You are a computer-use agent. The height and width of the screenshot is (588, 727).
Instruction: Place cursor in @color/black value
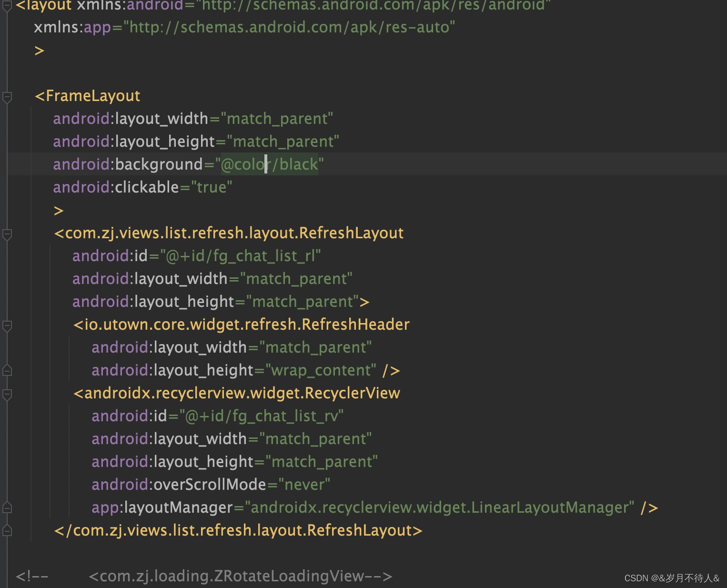269,164
